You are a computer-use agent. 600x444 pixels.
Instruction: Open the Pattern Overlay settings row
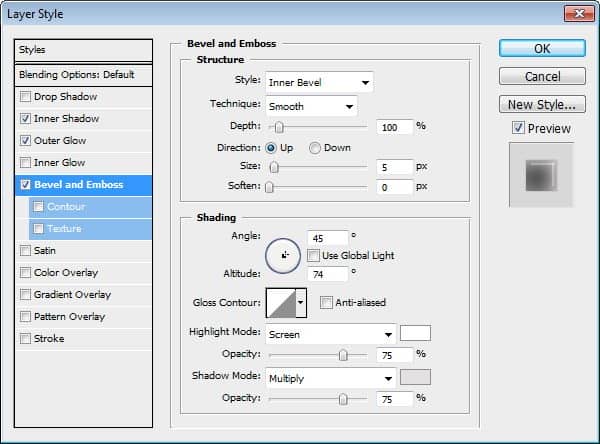(83, 317)
